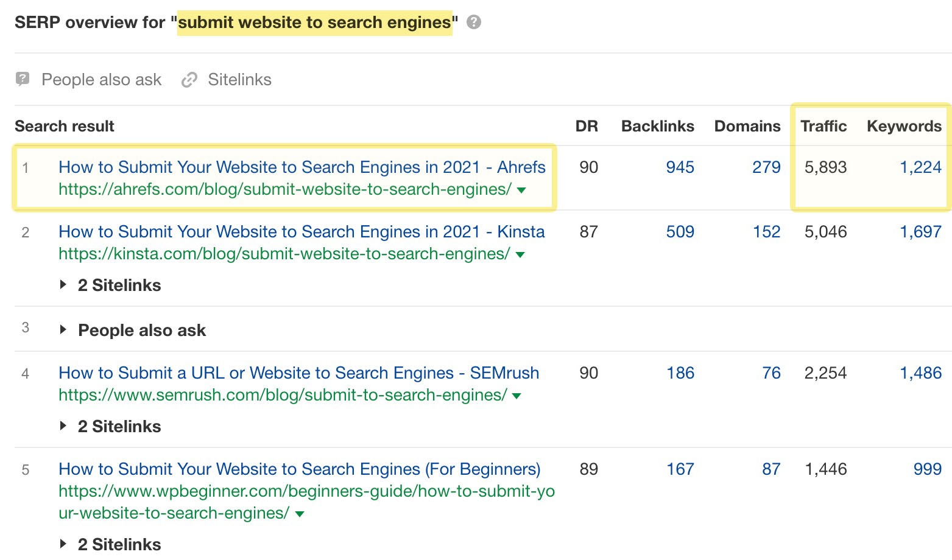Screen dimensions: 952x560
Task: Open the dropdown arrow next to the Ahrefs URL
Action: (x=521, y=190)
